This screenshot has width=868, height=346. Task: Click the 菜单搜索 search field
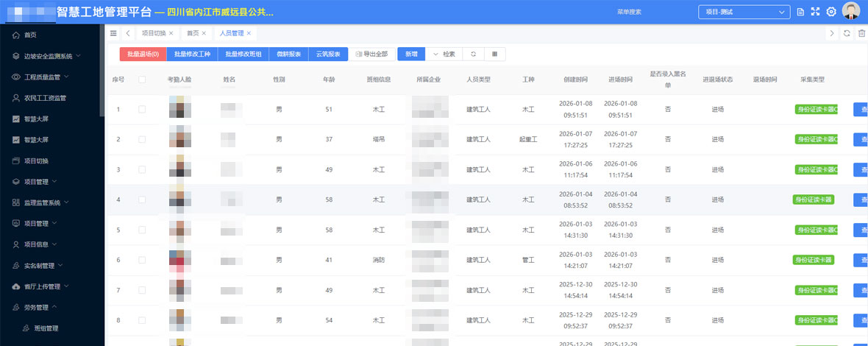[x=630, y=12]
